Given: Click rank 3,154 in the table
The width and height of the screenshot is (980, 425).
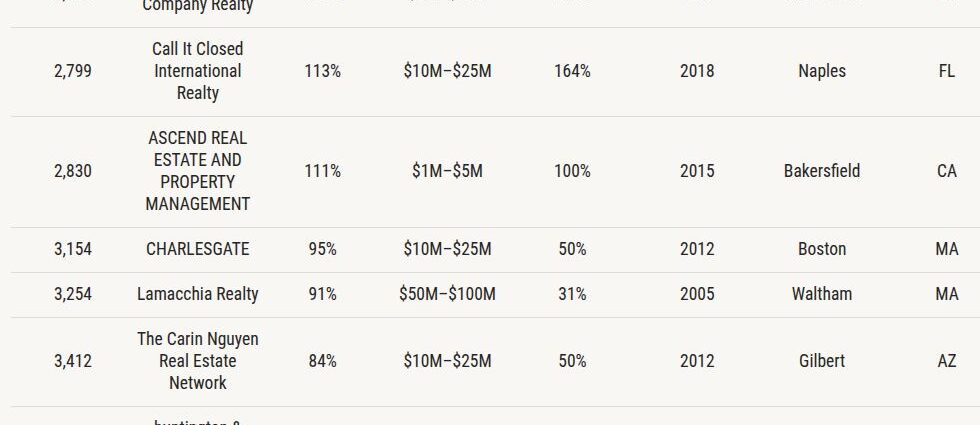Looking at the screenshot, I should (x=73, y=249).
